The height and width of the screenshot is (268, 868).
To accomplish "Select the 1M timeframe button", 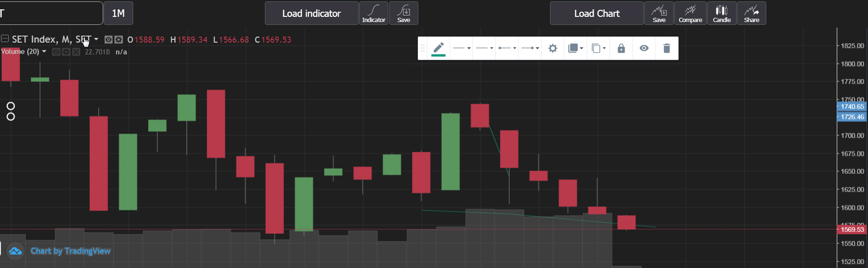I will (118, 13).
